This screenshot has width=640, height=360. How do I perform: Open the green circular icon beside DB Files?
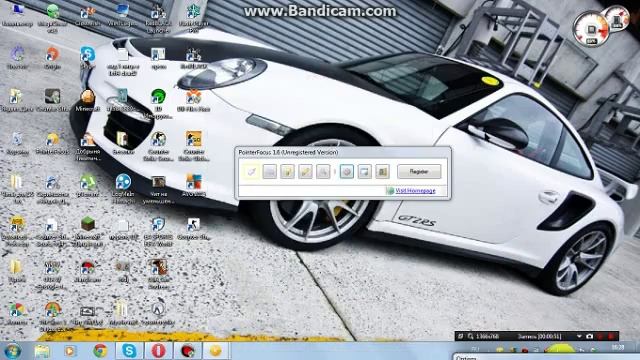click(x=158, y=104)
